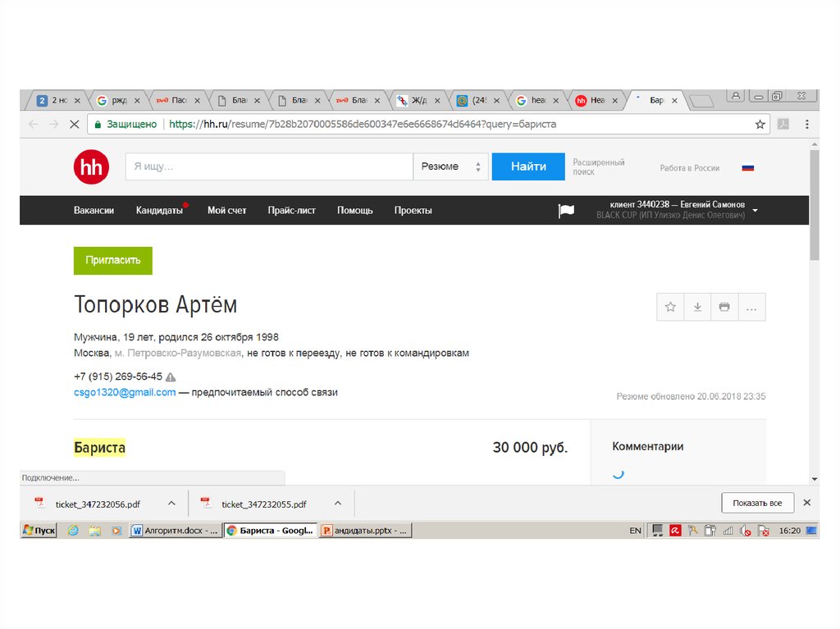Click the hh.ru red logo

click(90, 167)
